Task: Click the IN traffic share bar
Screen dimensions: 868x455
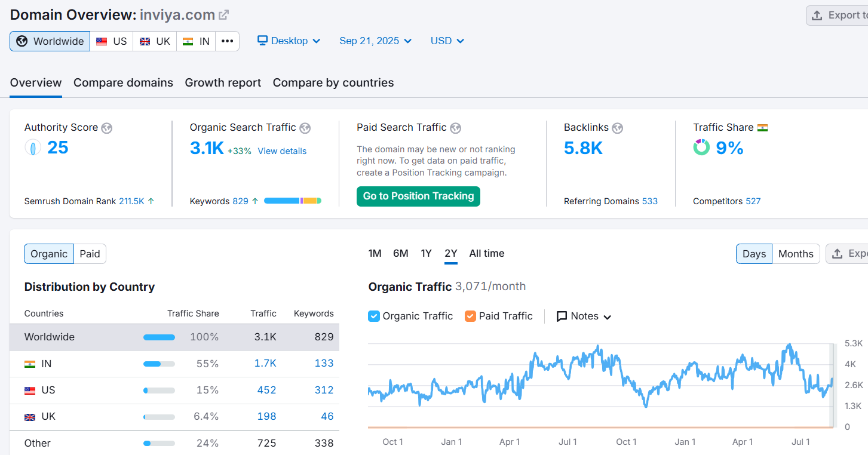Action: pyautogui.click(x=159, y=364)
